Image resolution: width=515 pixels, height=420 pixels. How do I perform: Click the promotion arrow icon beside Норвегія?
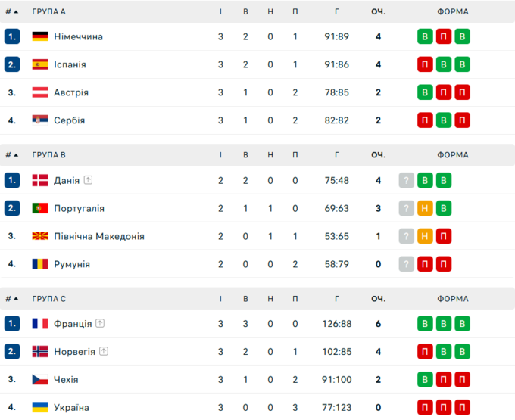coord(104,351)
